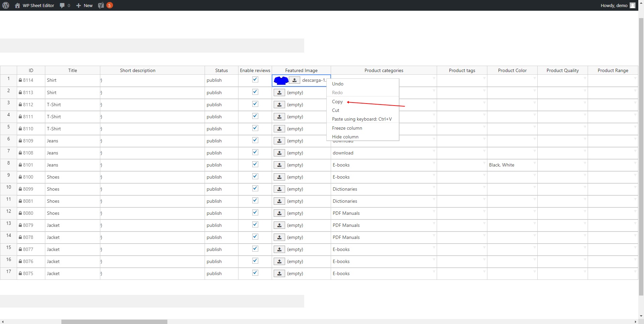Open Product categories dropdown in E-books row 9

(x=434, y=175)
